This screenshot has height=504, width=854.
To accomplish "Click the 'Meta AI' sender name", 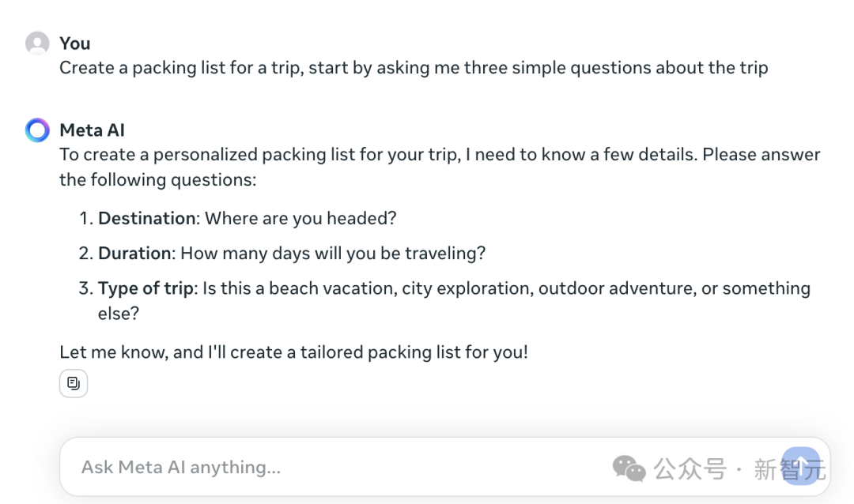I will 92,130.
